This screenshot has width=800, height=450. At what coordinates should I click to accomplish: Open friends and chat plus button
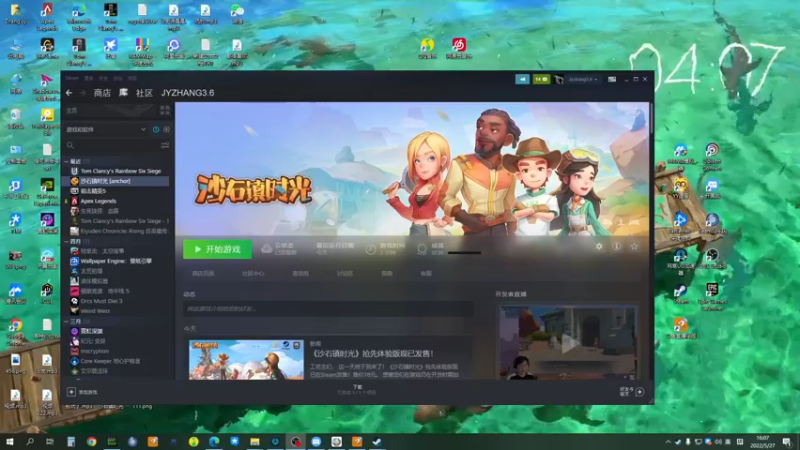[640, 392]
